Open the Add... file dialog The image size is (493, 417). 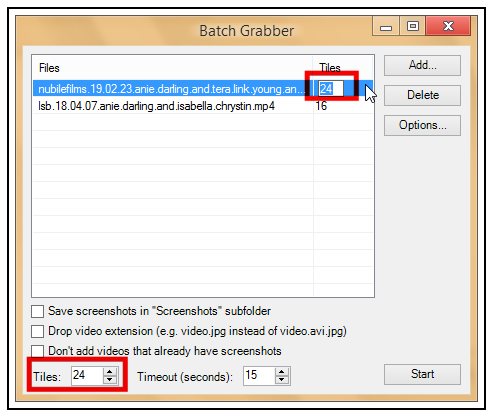[422, 65]
